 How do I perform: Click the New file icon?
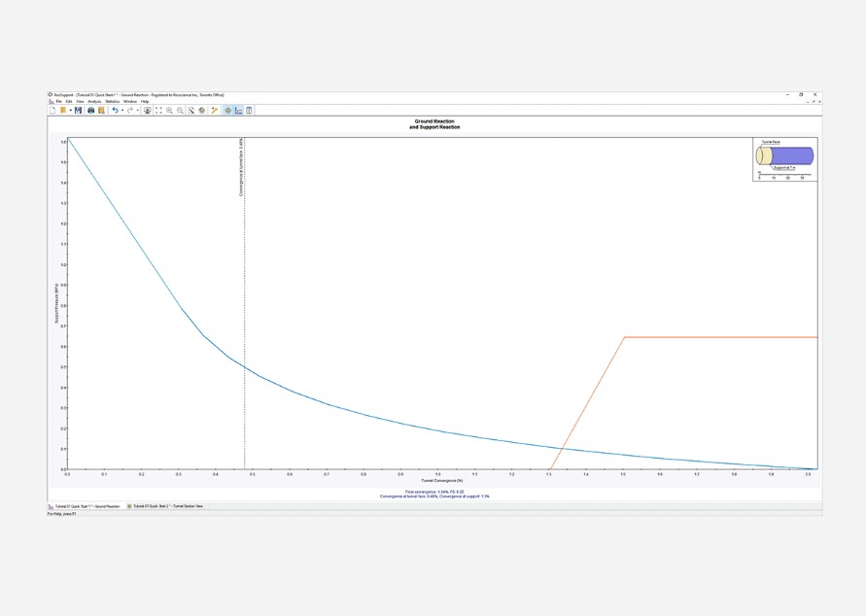click(52, 111)
